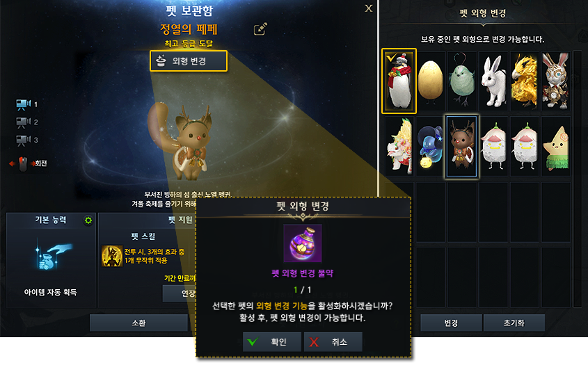Open the 외형 변경 button
The width and height of the screenshot is (588, 365).
(189, 60)
